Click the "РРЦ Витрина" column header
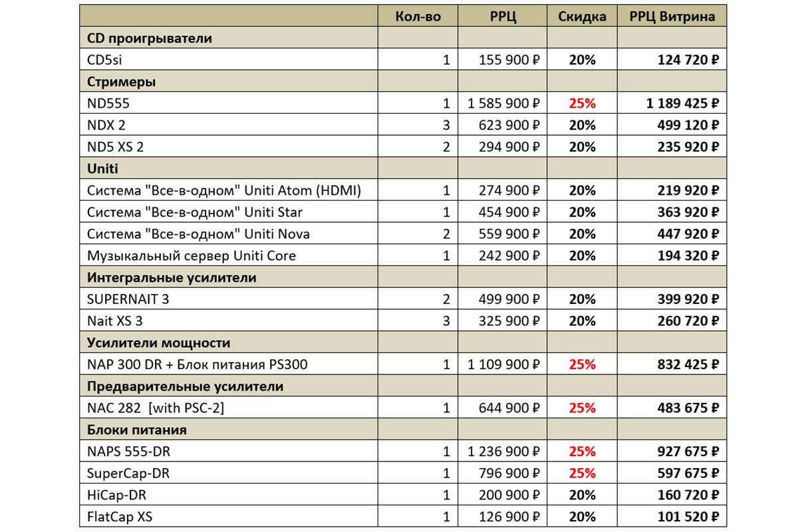Screen dimensions: 798x532 pyautogui.click(x=672, y=17)
